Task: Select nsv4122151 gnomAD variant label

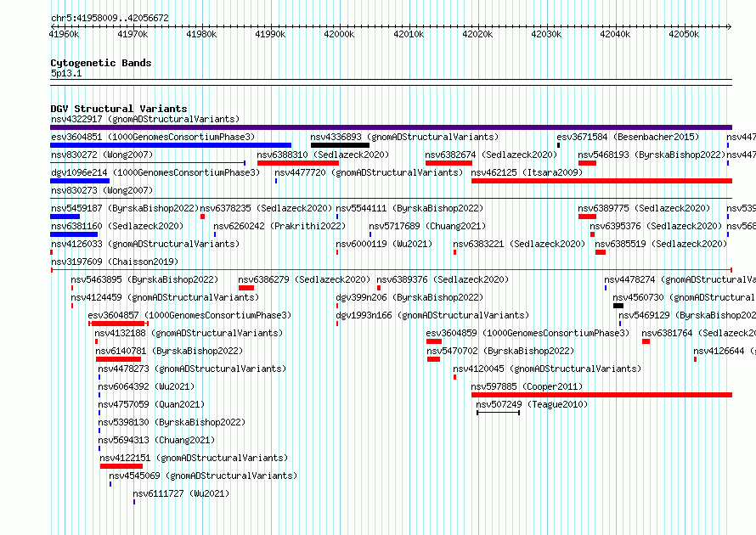Action: click(x=194, y=458)
